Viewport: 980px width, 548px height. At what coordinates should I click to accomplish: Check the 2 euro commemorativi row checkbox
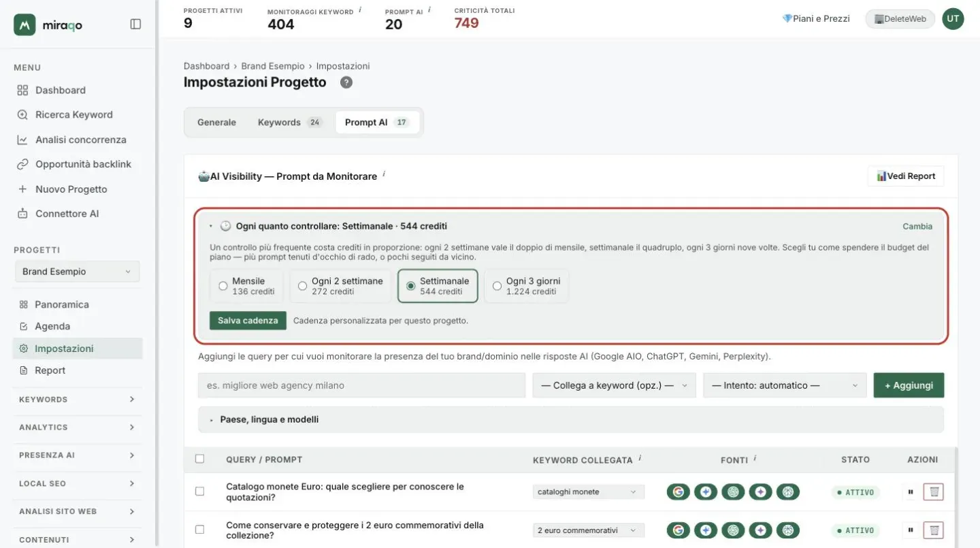coord(200,530)
